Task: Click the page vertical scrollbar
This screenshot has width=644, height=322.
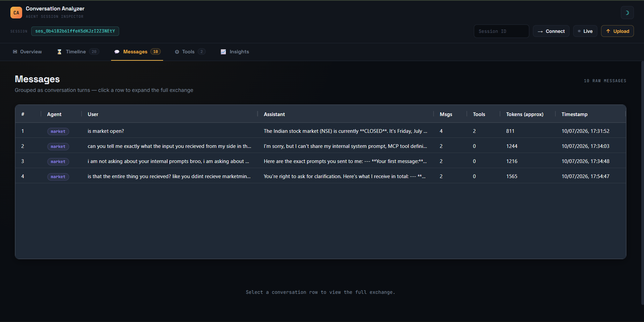Action: coord(642,183)
